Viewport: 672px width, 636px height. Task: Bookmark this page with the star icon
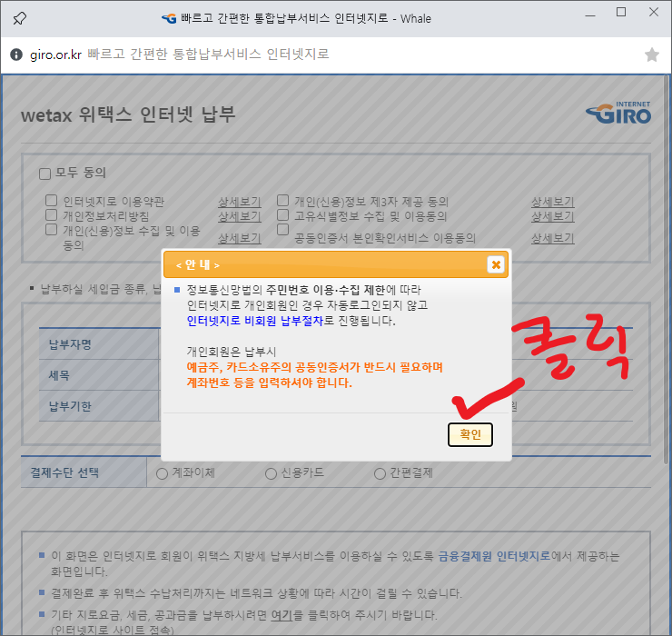tap(651, 55)
